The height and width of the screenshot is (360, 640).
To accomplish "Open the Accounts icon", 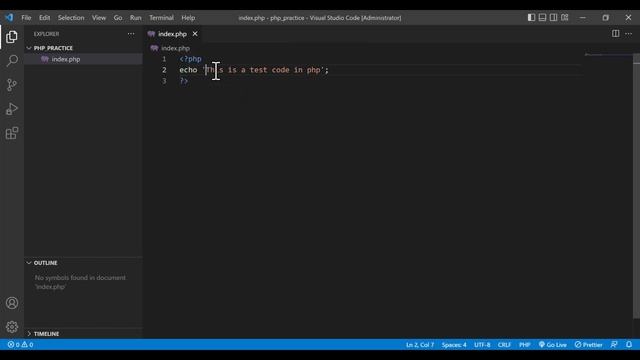I will (x=12, y=303).
